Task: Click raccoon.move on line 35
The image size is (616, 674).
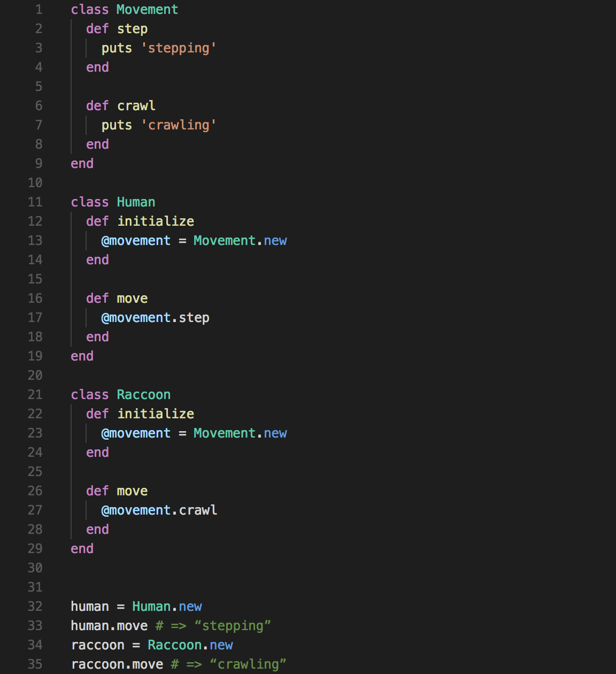Action: (117, 664)
